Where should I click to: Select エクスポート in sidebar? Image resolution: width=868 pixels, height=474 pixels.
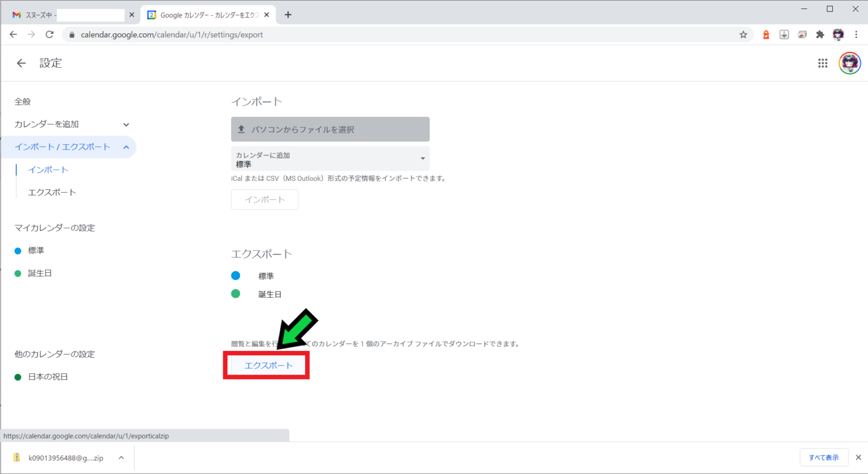pos(52,192)
